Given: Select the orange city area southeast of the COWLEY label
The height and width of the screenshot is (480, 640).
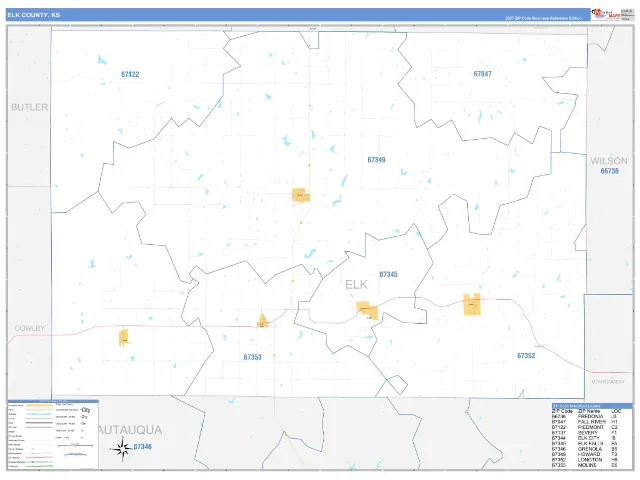Looking at the screenshot, I should click(x=124, y=338).
